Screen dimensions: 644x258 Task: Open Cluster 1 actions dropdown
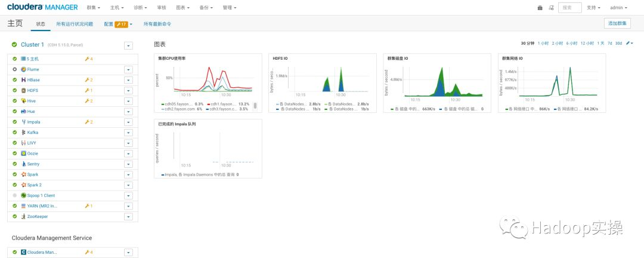point(129,45)
